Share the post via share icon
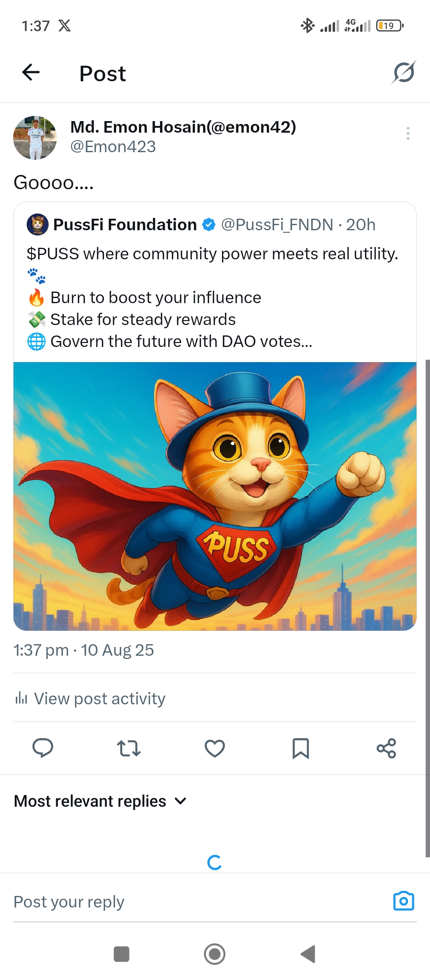 [386, 748]
